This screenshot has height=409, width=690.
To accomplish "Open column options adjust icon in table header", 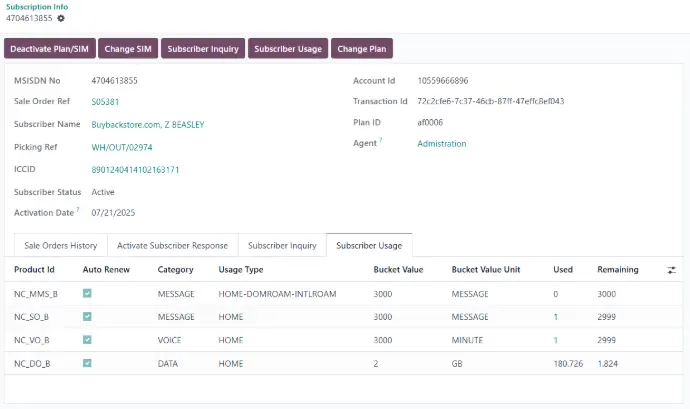I will [671, 270].
